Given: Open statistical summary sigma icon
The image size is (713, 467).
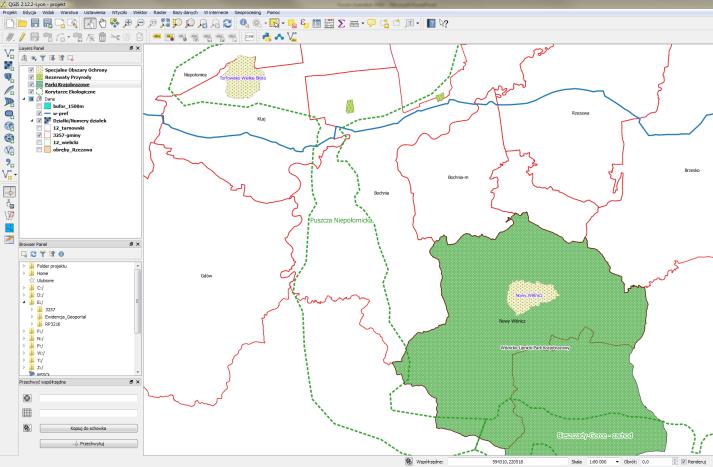Looking at the screenshot, I should 341,23.
